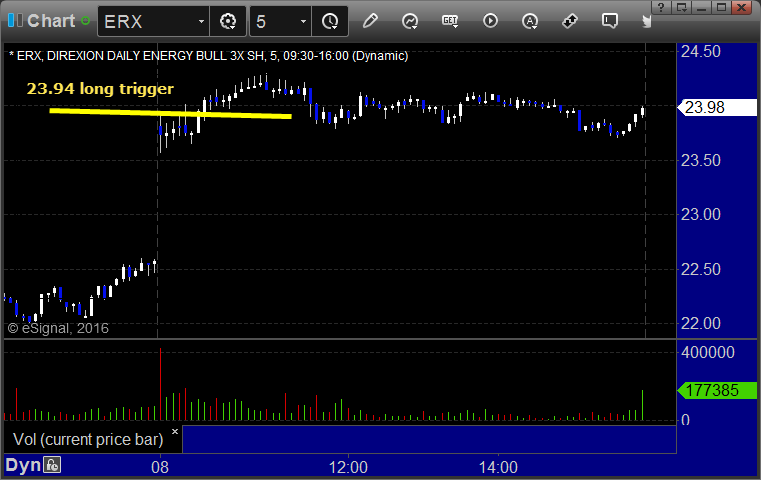Click the 24.50 price axis label
Viewport: 761px width, 480px height.
click(701, 51)
